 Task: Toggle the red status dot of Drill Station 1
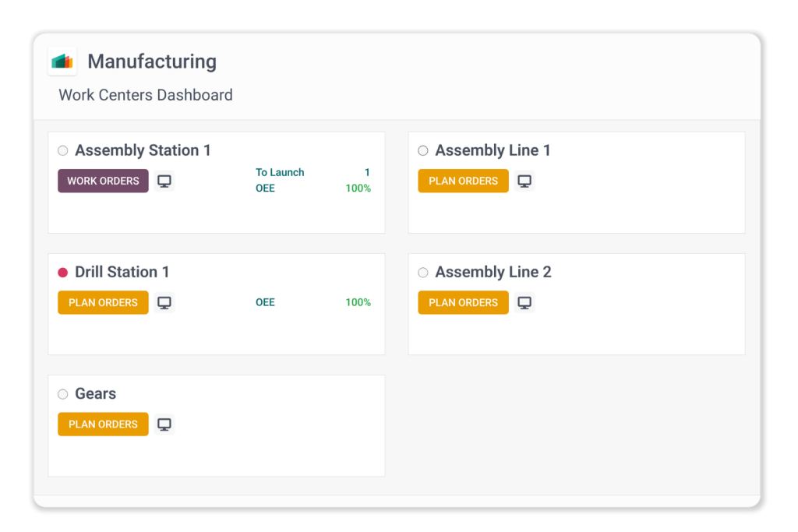click(63, 273)
